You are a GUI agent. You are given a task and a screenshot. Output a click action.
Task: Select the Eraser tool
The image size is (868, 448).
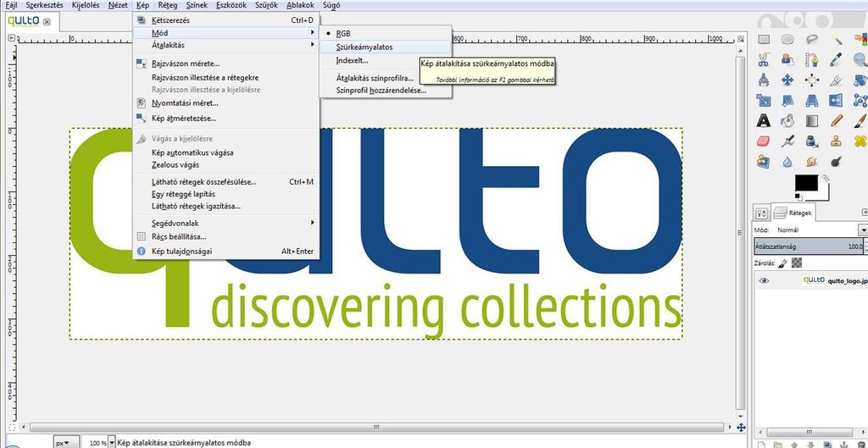coord(764,141)
